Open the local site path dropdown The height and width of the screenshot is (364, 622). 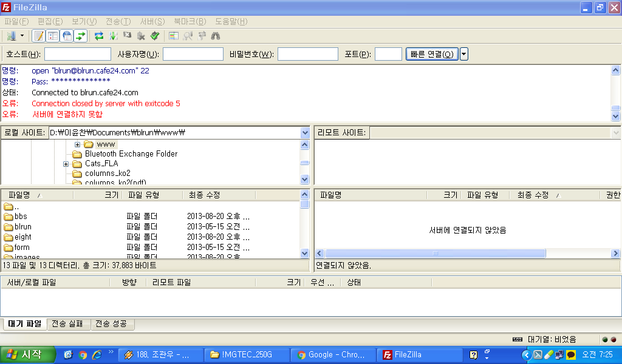click(x=305, y=133)
